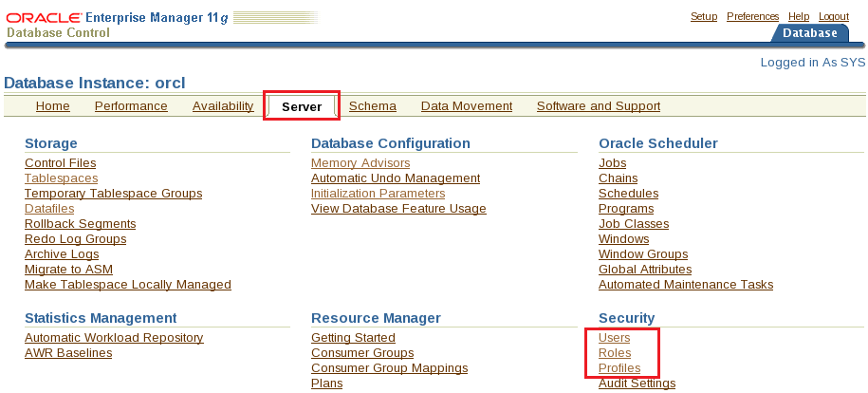Open Redo Log Groups
Screen dimensions: 868x393
coord(75,239)
